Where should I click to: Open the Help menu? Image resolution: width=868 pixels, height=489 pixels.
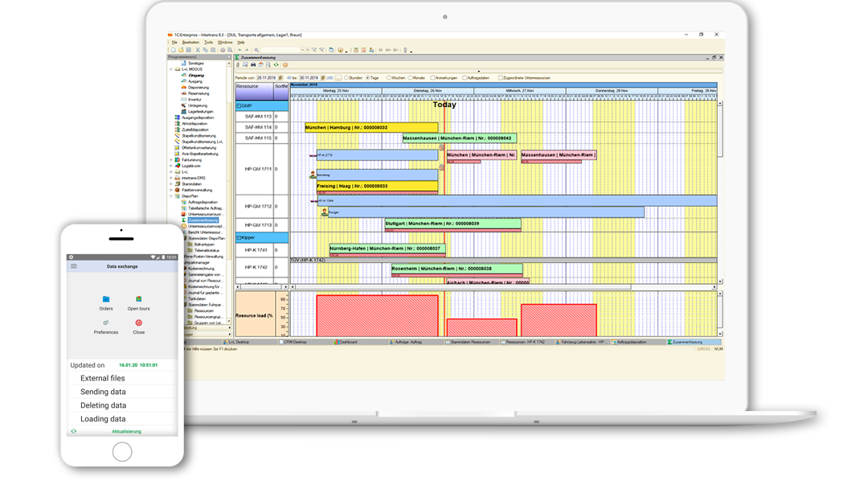point(241,42)
